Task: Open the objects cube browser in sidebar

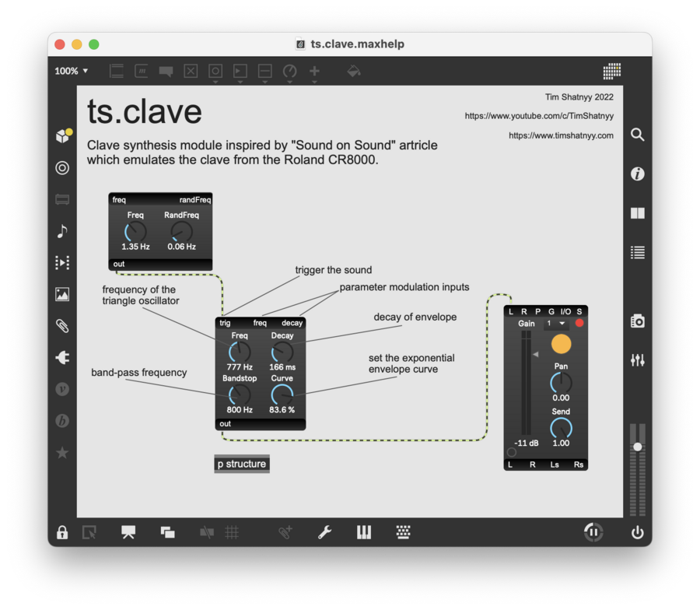Action: tap(64, 135)
